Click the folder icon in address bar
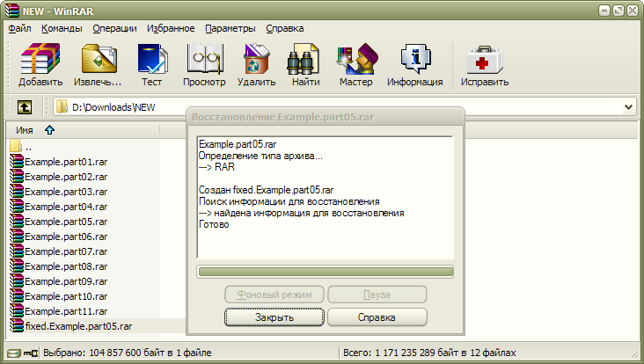The image size is (644, 364). pyautogui.click(x=62, y=106)
